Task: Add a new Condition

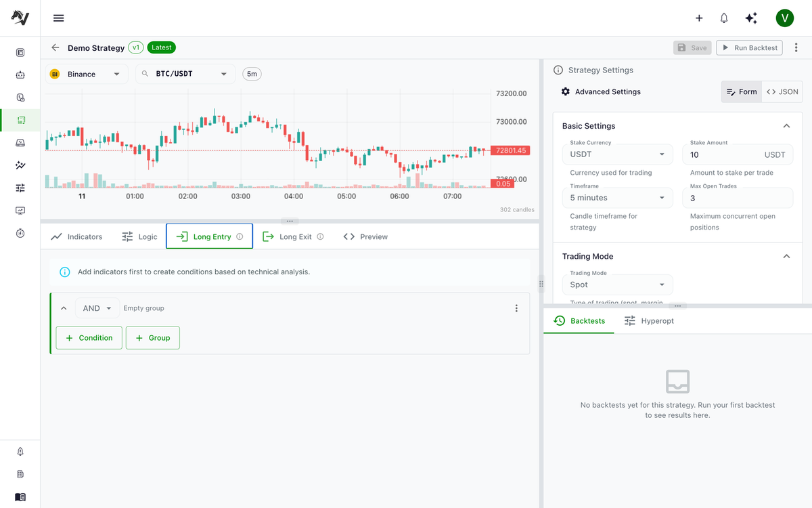Action: 89,338
